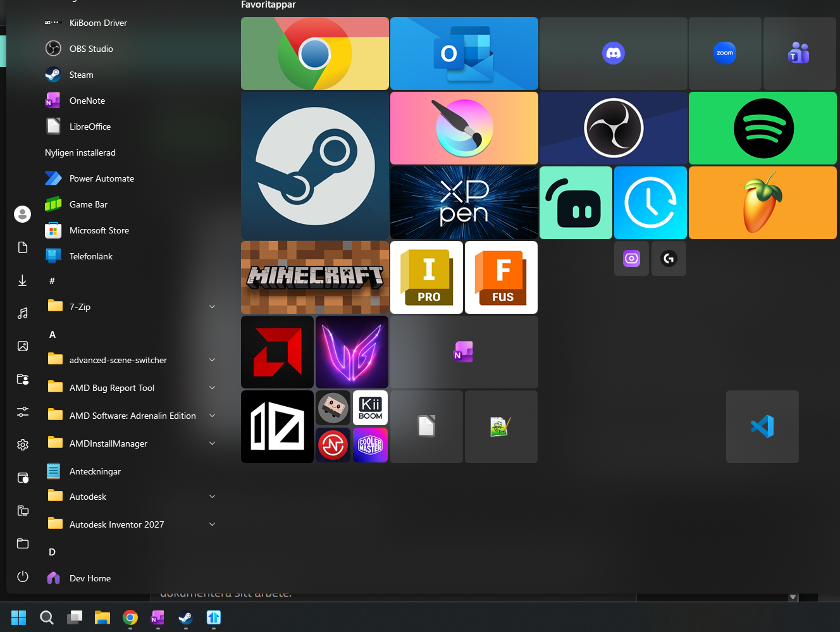Open the Logitech G HUB tile
This screenshot has height=632, width=840.
click(669, 258)
